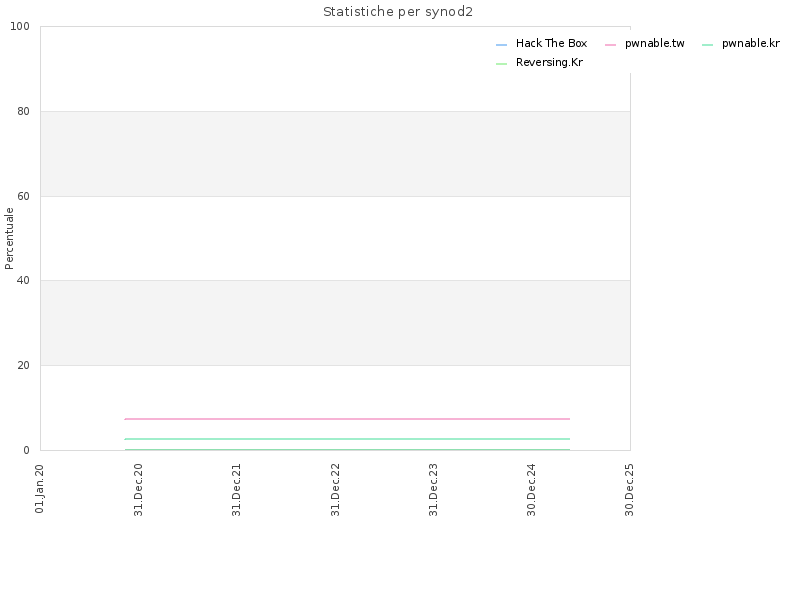This screenshot has width=800, height=600.
Task: Click the 31.Dec.22 date axis label
Action: click(335, 490)
